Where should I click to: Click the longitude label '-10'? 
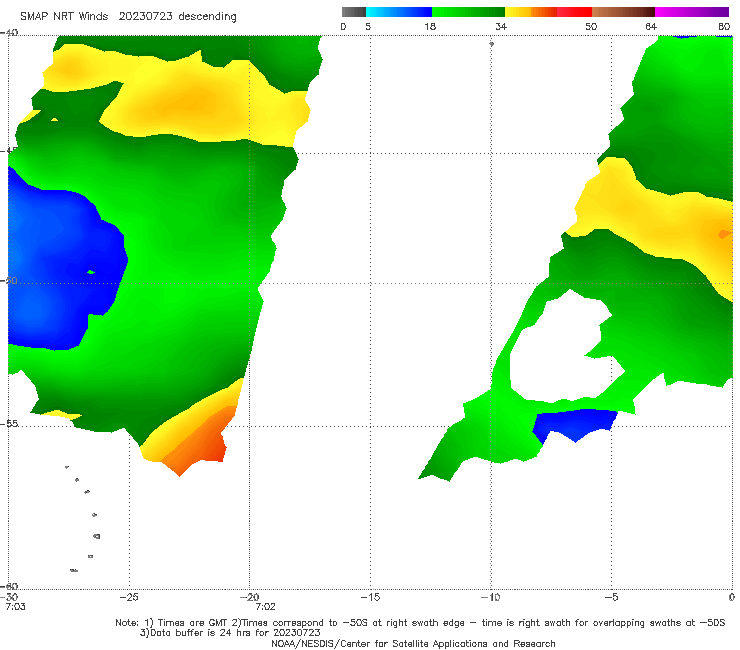click(x=490, y=597)
